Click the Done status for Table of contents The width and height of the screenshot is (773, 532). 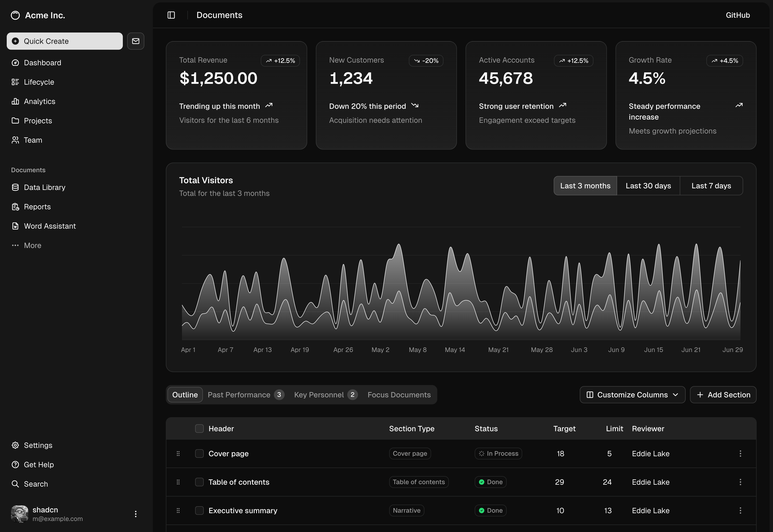(491, 482)
